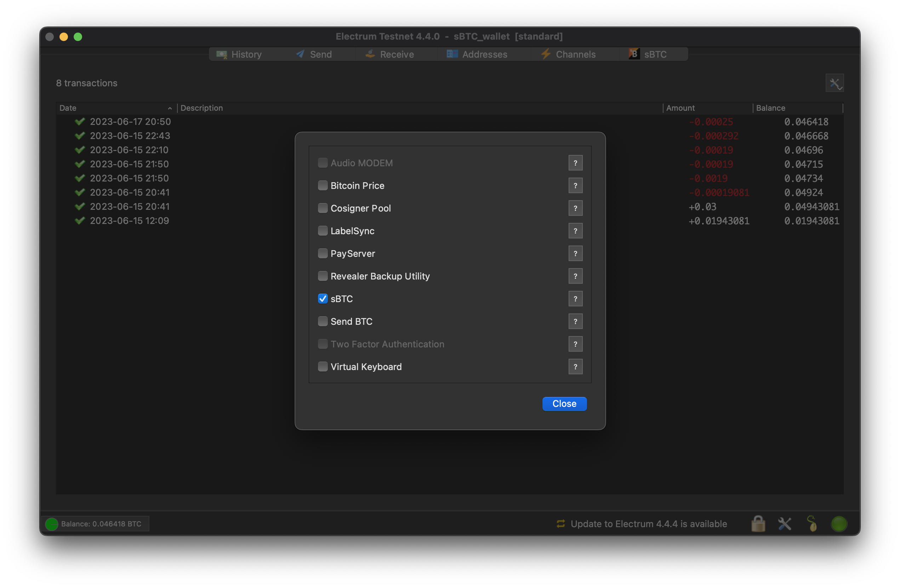Click the seed icon in status bar
The width and height of the screenshot is (900, 588).
coord(811,524)
